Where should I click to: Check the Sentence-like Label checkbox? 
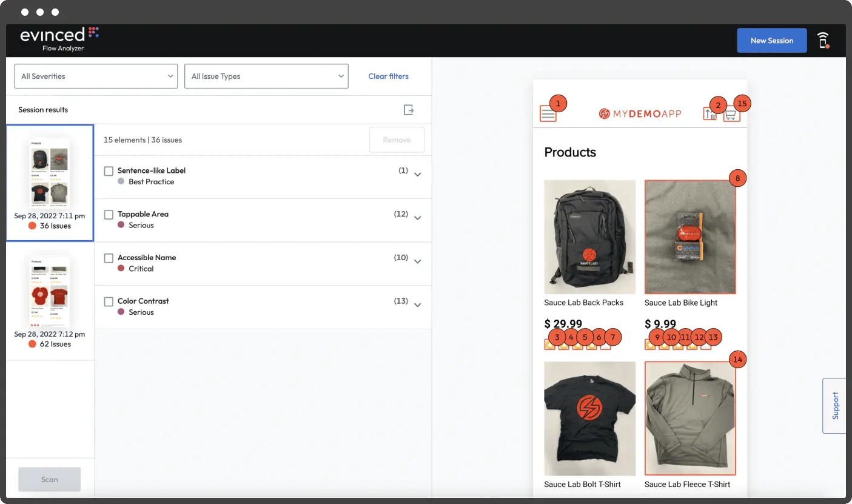click(109, 172)
